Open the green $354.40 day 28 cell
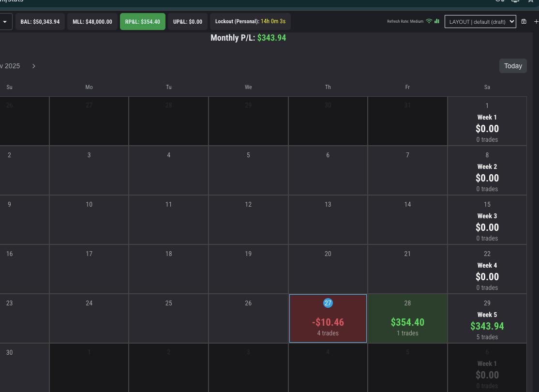Screen dimensions: 539x392 407,318
